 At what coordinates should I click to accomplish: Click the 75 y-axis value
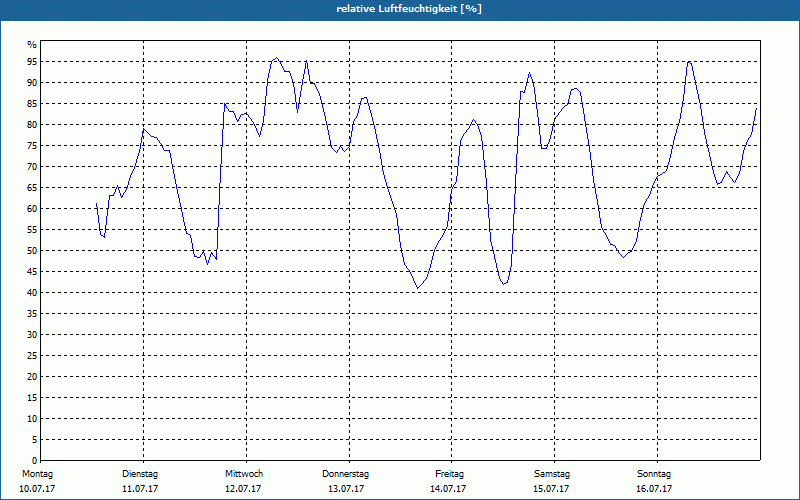32,145
